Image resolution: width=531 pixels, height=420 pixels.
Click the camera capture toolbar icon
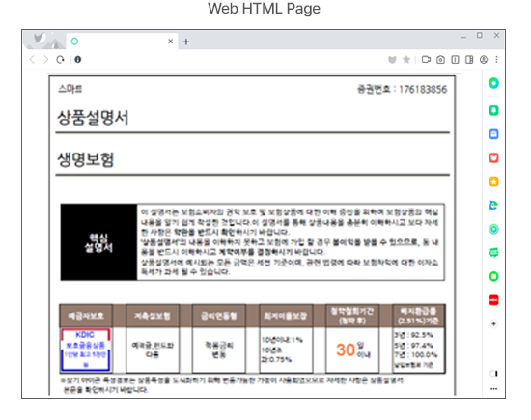point(440,60)
